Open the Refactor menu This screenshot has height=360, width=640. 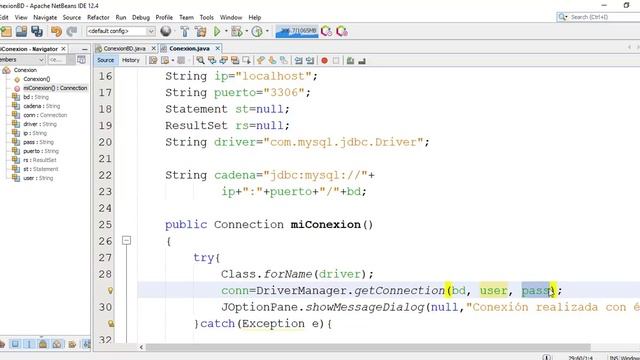[x=98, y=18]
